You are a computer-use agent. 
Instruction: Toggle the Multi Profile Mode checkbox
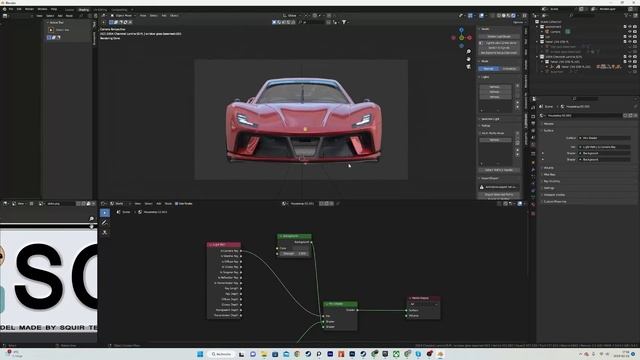point(480,133)
